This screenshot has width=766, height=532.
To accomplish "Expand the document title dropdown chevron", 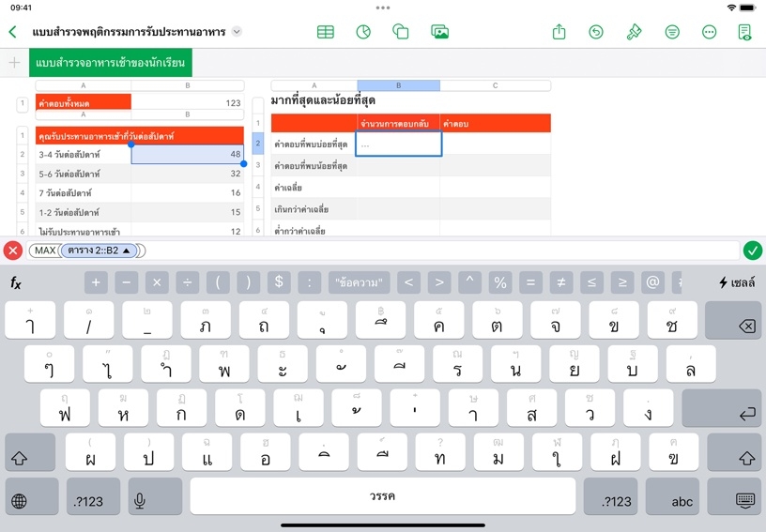I will pyautogui.click(x=237, y=32).
